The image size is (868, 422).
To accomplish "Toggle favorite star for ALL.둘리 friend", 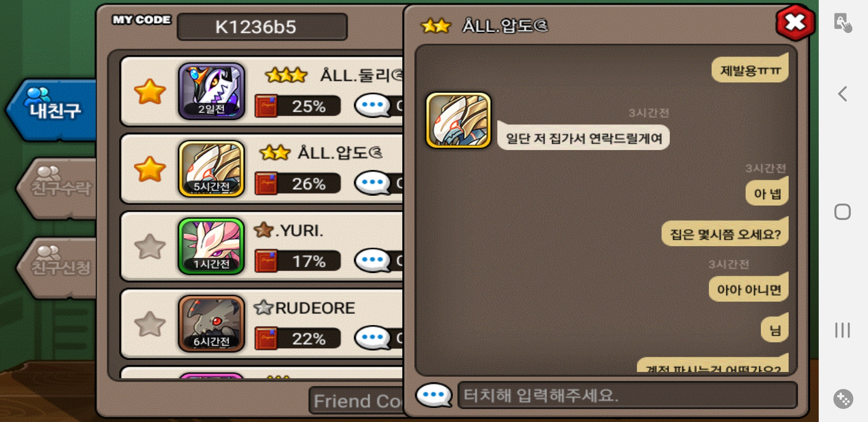I will click(150, 91).
